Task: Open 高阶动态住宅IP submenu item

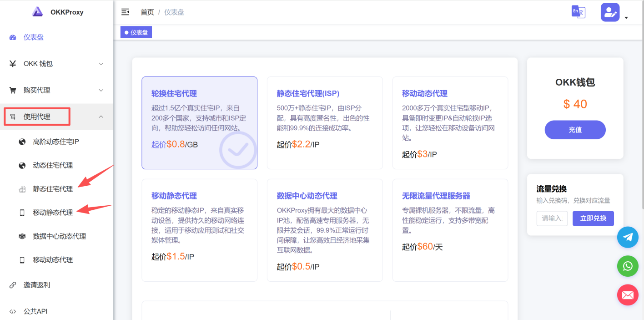Action: click(x=56, y=142)
